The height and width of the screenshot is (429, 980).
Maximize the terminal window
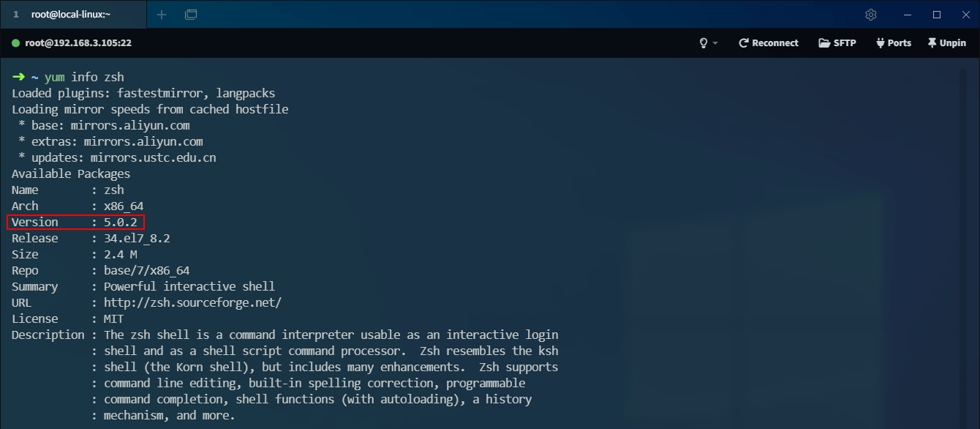[937, 15]
